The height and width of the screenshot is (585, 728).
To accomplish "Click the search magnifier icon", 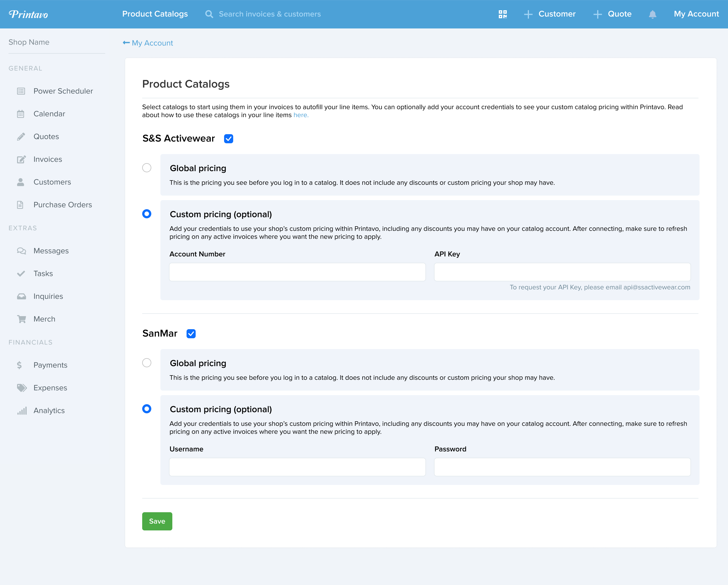I will click(209, 14).
